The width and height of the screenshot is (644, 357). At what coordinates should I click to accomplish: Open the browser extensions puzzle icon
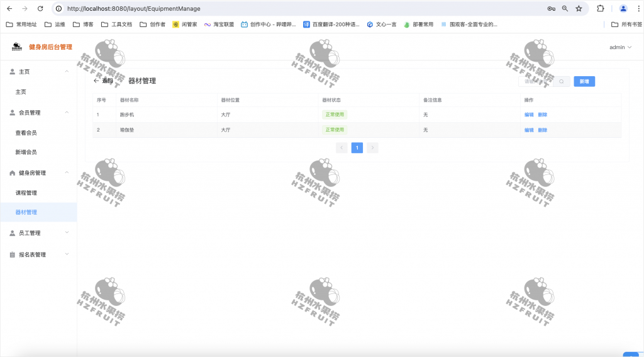(601, 9)
